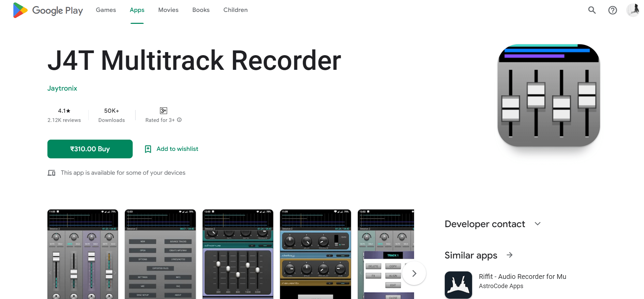
Task: Show next screenshots with carousel arrow
Action: (x=414, y=273)
